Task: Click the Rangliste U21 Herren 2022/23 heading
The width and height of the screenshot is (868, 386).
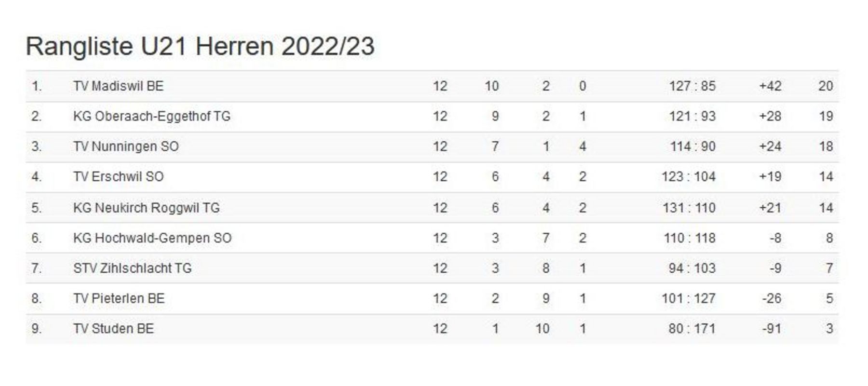Action: click(200, 47)
